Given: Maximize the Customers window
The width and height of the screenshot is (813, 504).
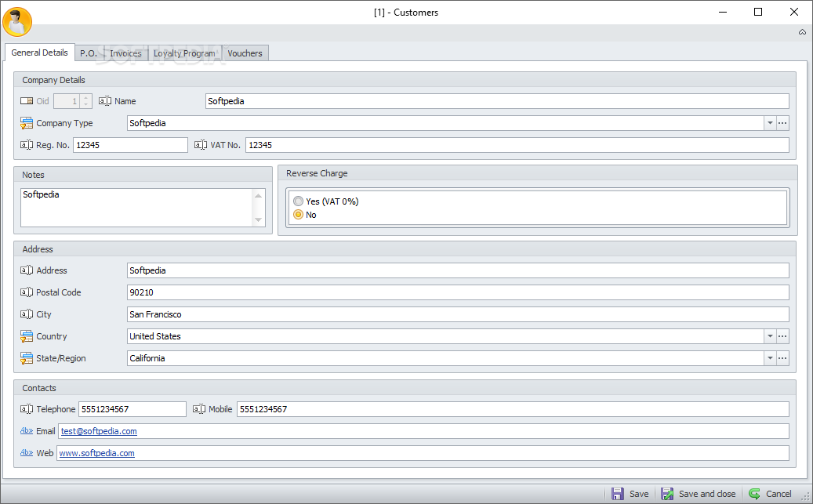Looking at the screenshot, I should (x=758, y=12).
